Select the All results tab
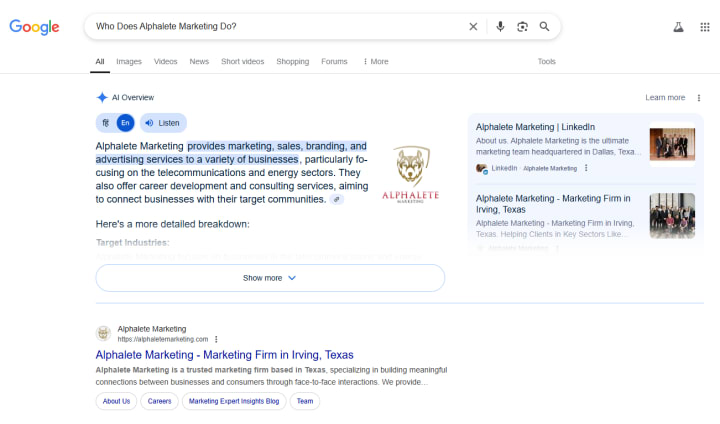The image size is (720, 424). click(100, 62)
